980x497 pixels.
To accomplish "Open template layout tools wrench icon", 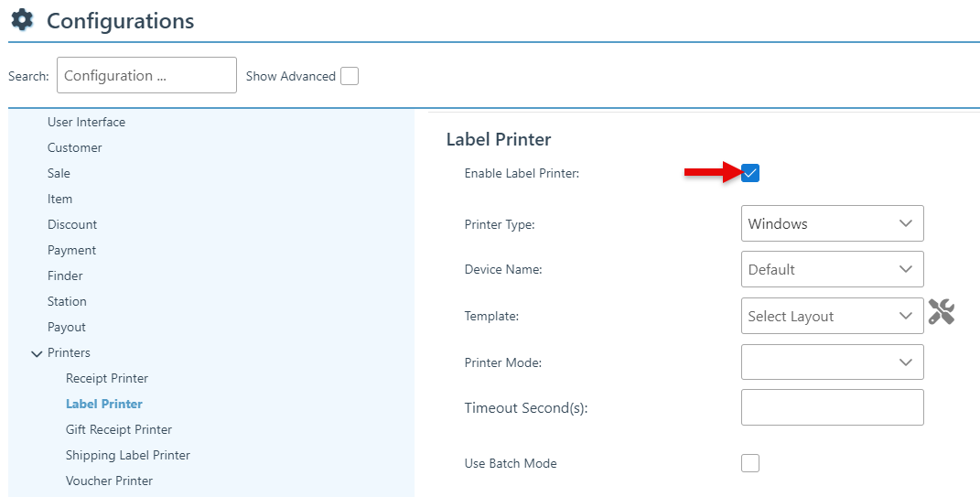I will [942, 312].
